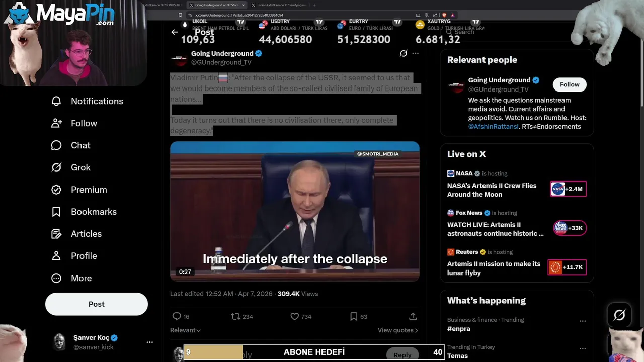Open Bookmarks in the sidebar
Screen dimensions: 644x362
click(x=84, y=212)
